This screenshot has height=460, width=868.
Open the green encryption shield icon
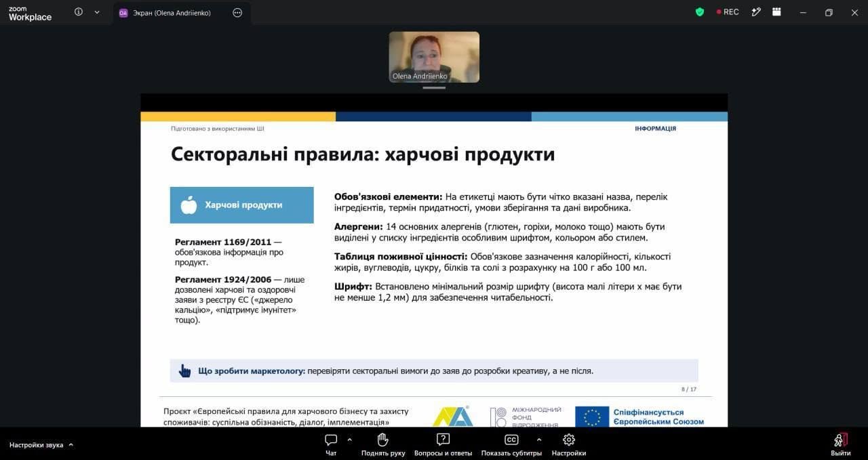[700, 12]
